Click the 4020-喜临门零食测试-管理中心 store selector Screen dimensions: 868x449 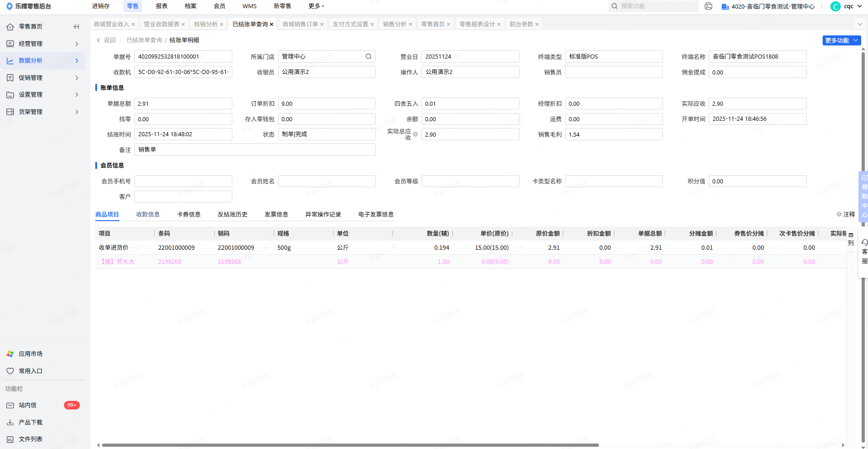pos(768,6)
